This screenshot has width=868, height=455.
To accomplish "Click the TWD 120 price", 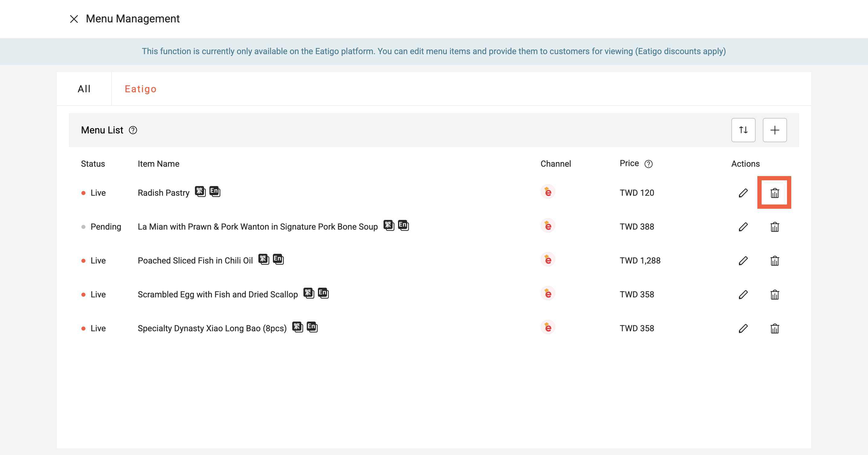I will click(x=637, y=193).
